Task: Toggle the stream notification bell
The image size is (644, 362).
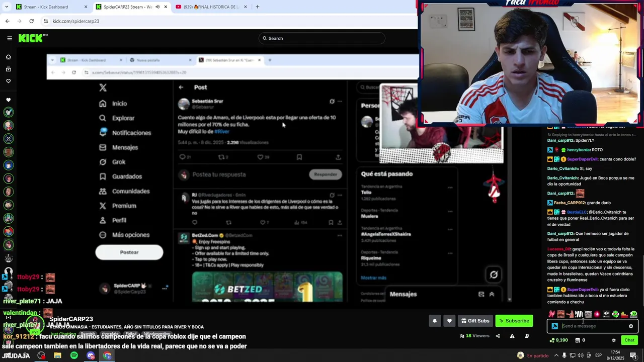Action: coord(435,321)
